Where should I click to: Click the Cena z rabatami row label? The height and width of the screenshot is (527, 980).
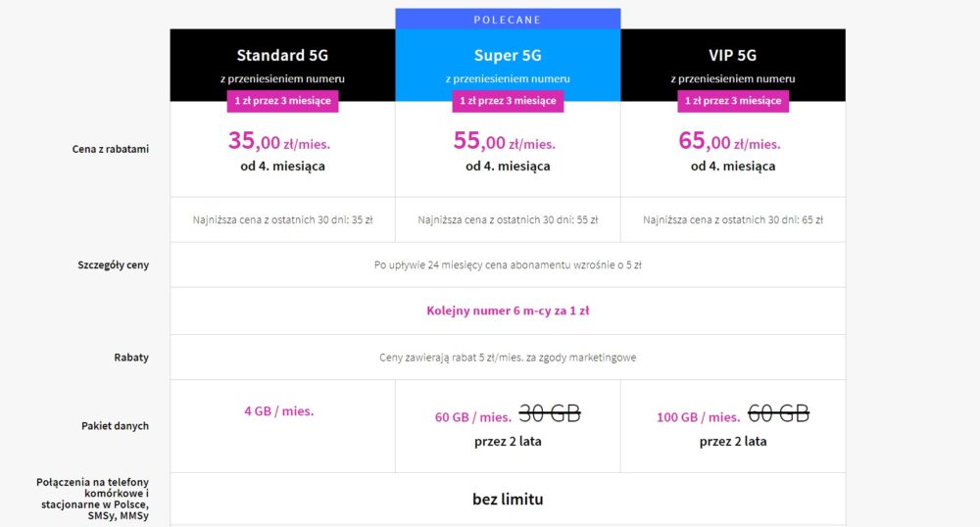pyautogui.click(x=111, y=149)
